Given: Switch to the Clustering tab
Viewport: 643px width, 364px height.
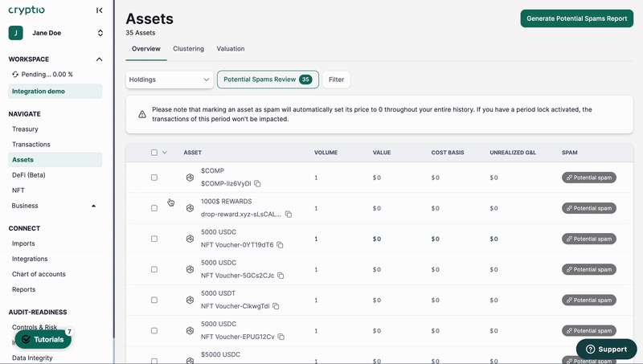Looking at the screenshot, I should (x=188, y=49).
